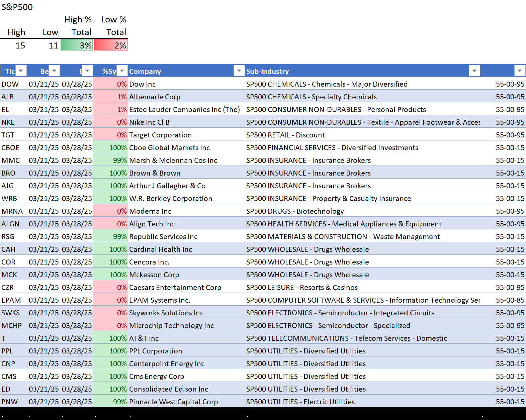Open the Company column filter dropdown

click(239, 71)
